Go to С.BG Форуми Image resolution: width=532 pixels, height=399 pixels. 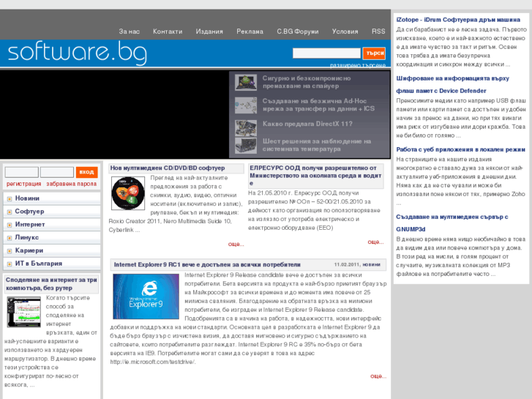coord(298,31)
